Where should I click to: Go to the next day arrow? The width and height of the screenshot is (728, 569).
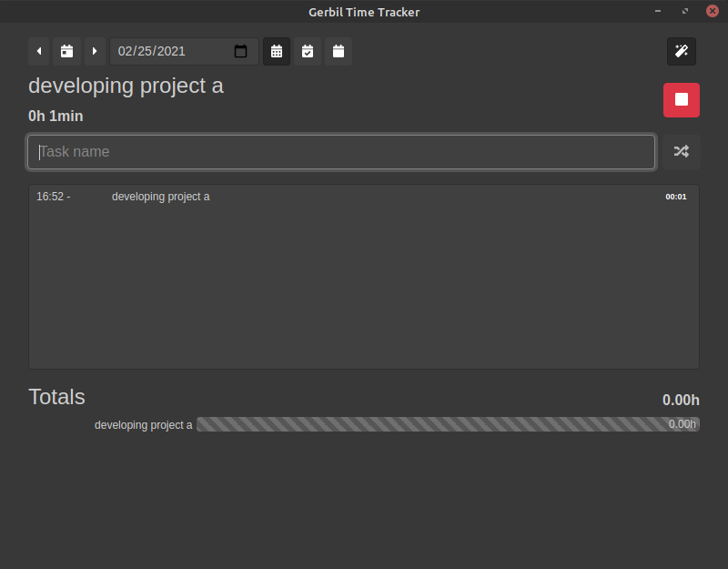click(95, 51)
